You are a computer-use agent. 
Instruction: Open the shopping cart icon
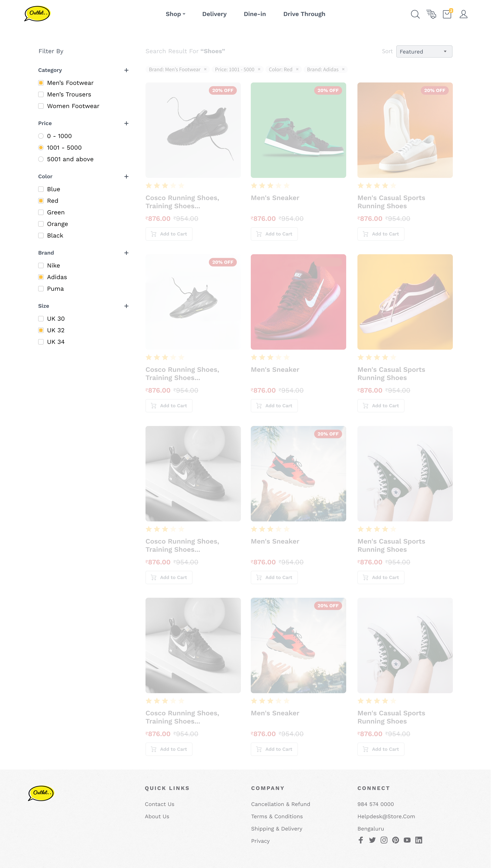click(447, 14)
